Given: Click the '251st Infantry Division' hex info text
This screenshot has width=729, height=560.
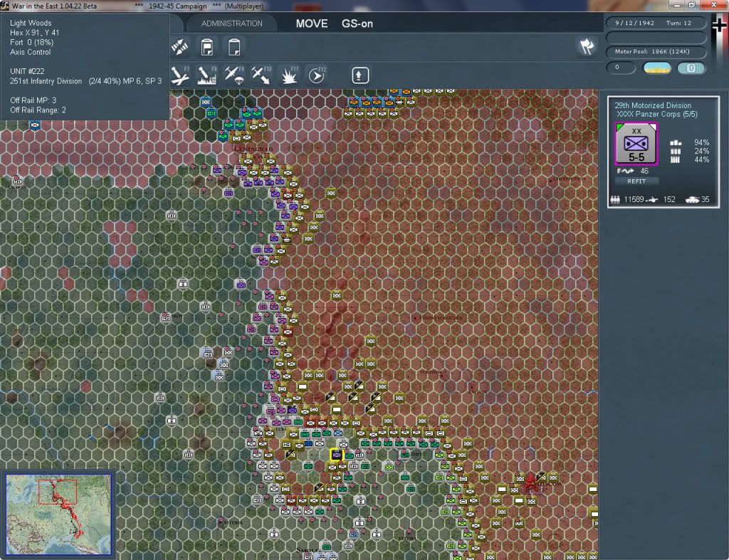Looking at the screenshot, I should [46, 81].
